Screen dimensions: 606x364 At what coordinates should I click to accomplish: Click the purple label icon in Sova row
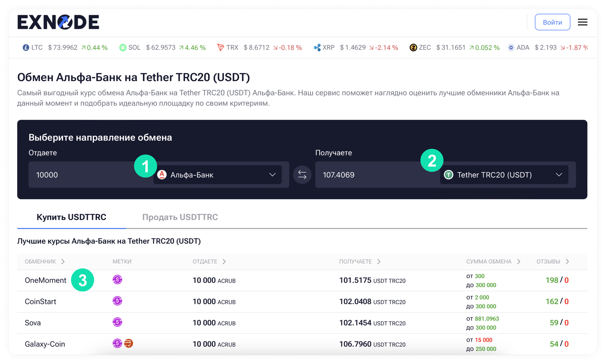pos(117,322)
